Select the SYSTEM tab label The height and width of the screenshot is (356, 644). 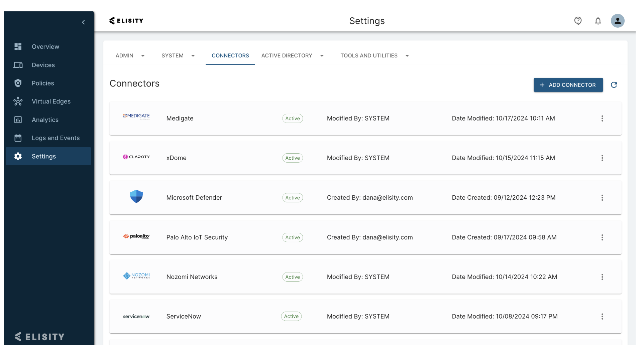(x=173, y=56)
